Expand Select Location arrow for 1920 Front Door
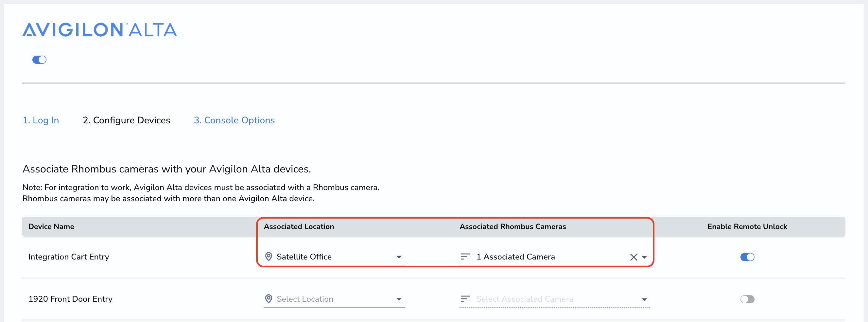 point(399,299)
